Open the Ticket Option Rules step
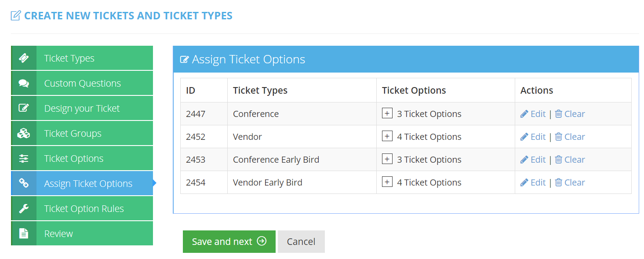Viewport: 644px width, 259px height. 84,208
